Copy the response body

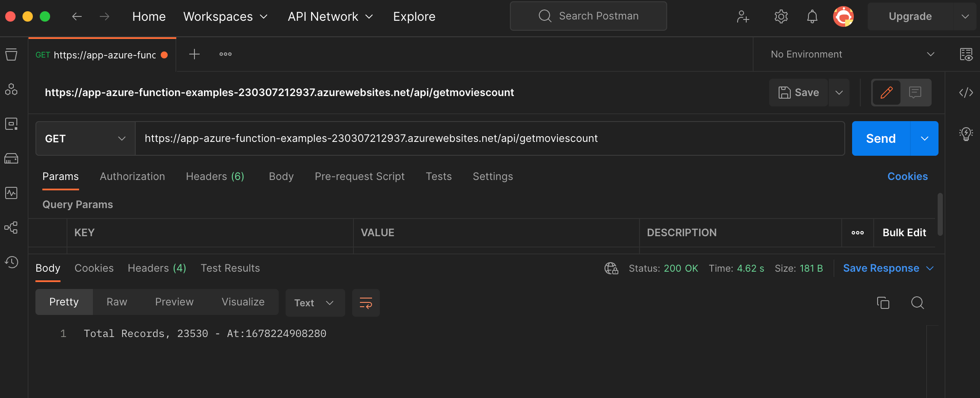tap(883, 303)
